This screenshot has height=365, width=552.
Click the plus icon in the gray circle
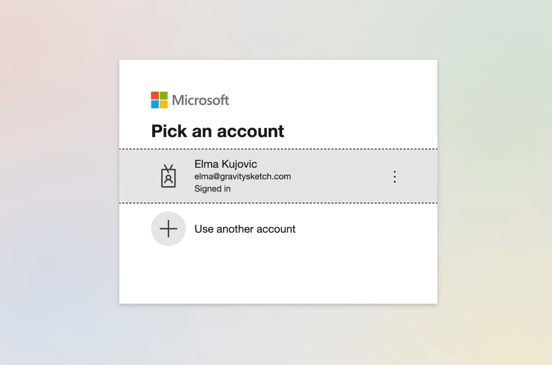tap(168, 229)
